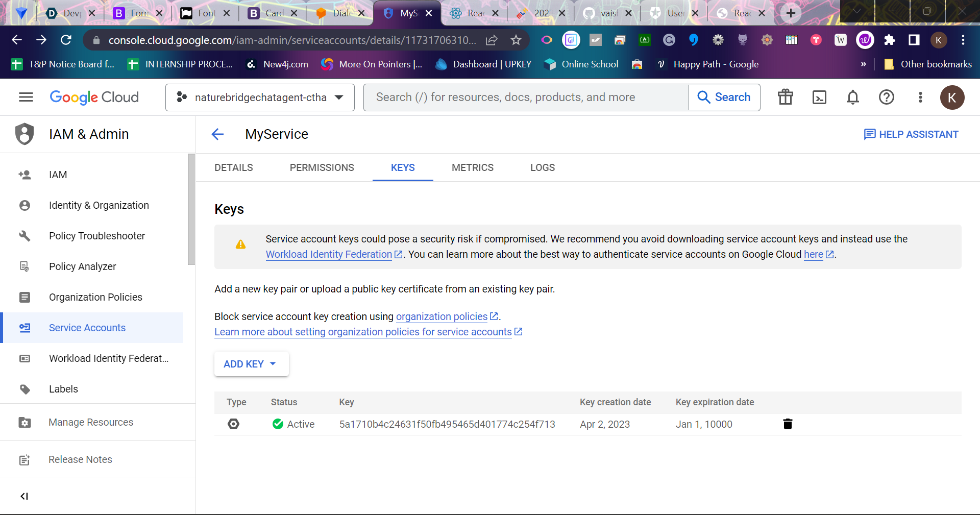Open Policy Troubleshooter

coord(92,236)
